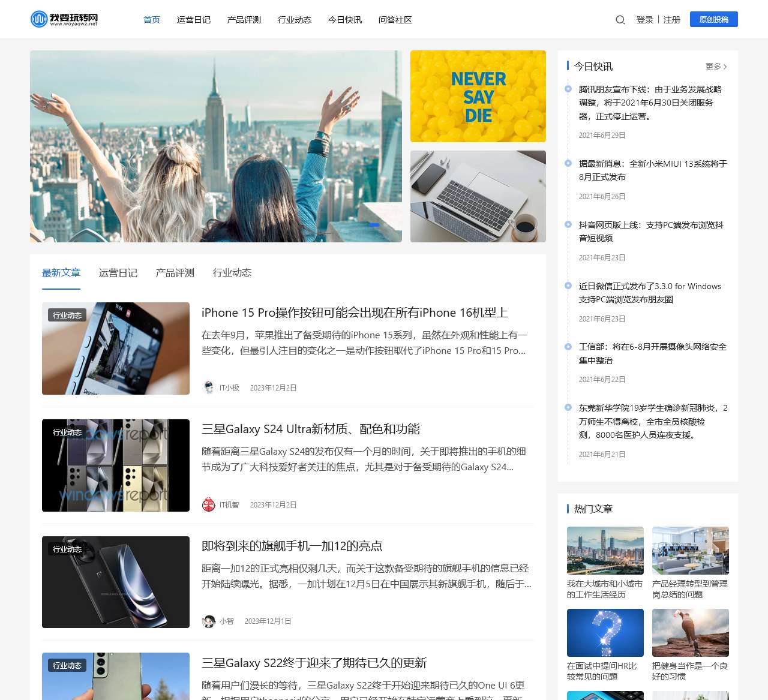The image size is (768, 700).
Task: Open the main New York skyline banner
Action: [x=216, y=146]
